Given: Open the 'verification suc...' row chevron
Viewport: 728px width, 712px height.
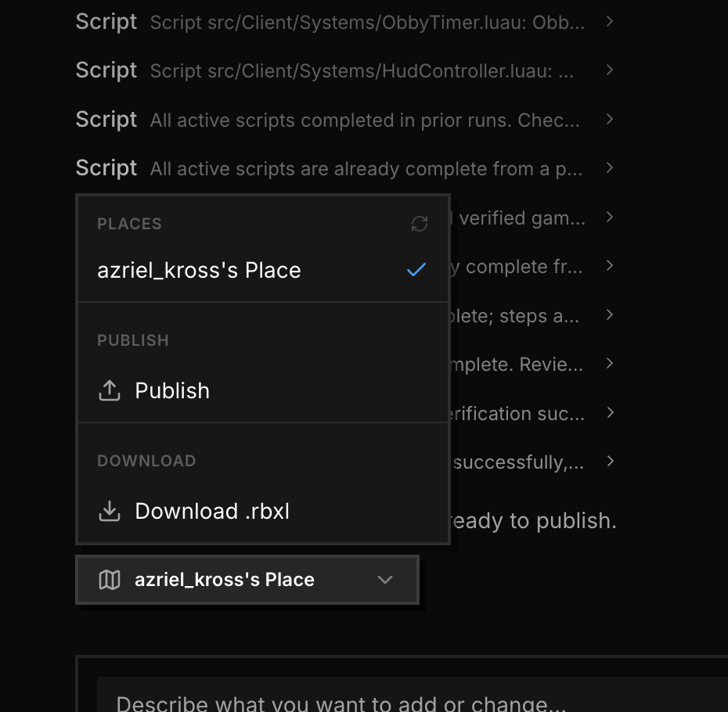Looking at the screenshot, I should (610, 412).
